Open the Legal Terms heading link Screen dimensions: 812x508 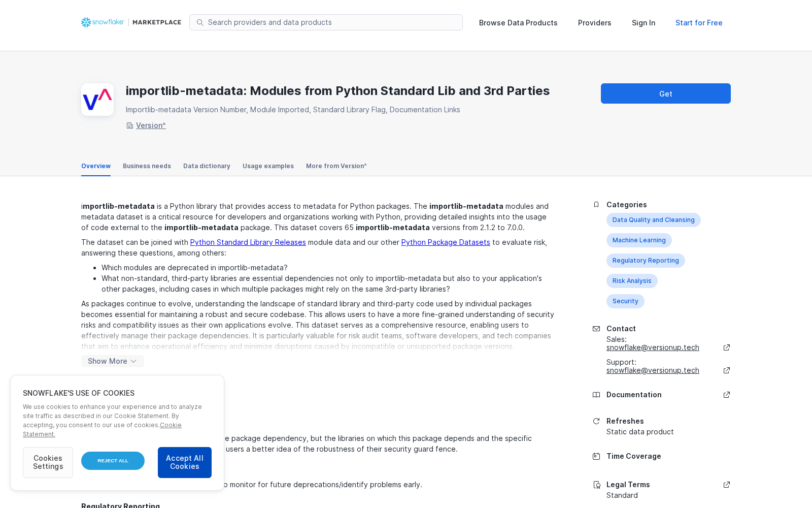[628, 485]
